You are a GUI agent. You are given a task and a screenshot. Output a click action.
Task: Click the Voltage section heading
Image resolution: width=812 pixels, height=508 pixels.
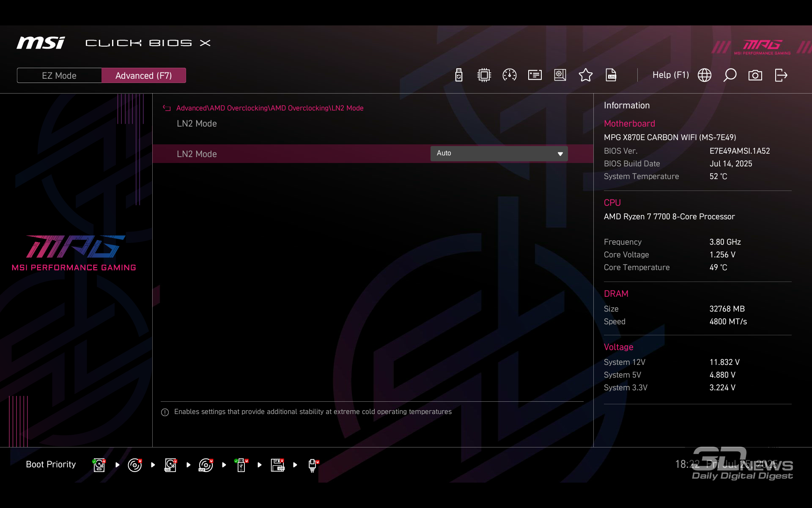point(618,347)
